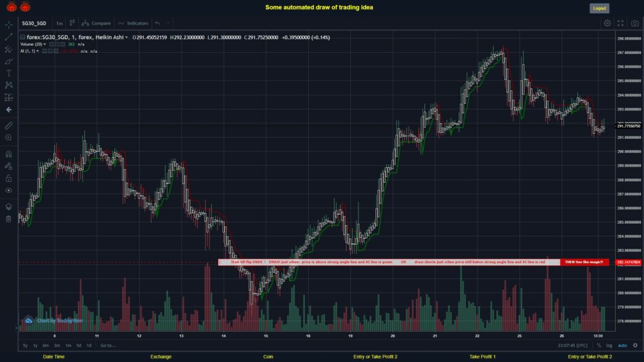
Task: Open axis settings gear at bottom right
Action: pyautogui.click(x=635, y=346)
